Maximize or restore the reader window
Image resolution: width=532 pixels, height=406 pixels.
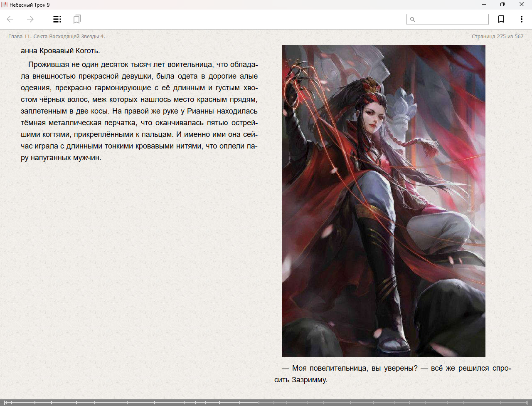click(502, 5)
